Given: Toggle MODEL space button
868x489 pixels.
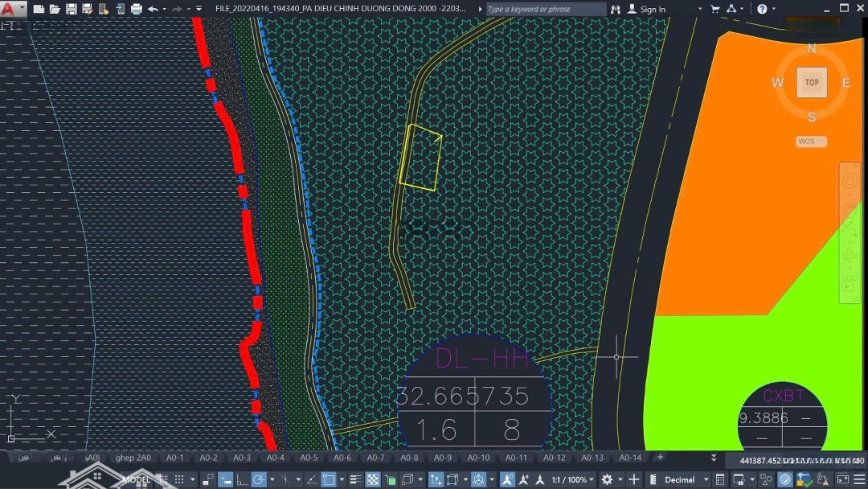Looking at the screenshot, I should coord(137,479).
